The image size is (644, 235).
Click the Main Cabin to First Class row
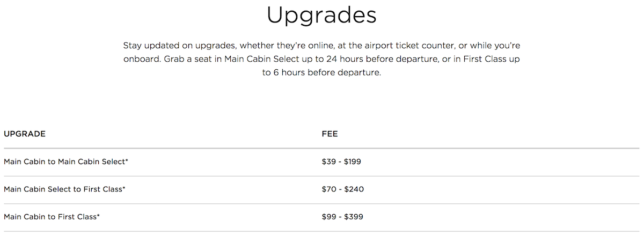pyautogui.click(x=321, y=217)
